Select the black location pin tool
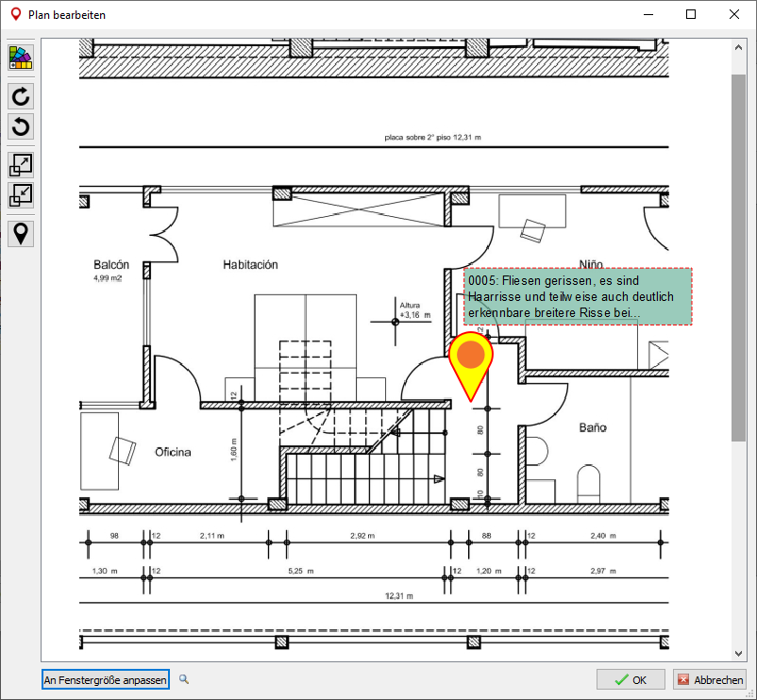Viewport: 757px width, 700px height. (x=20, y=233)
